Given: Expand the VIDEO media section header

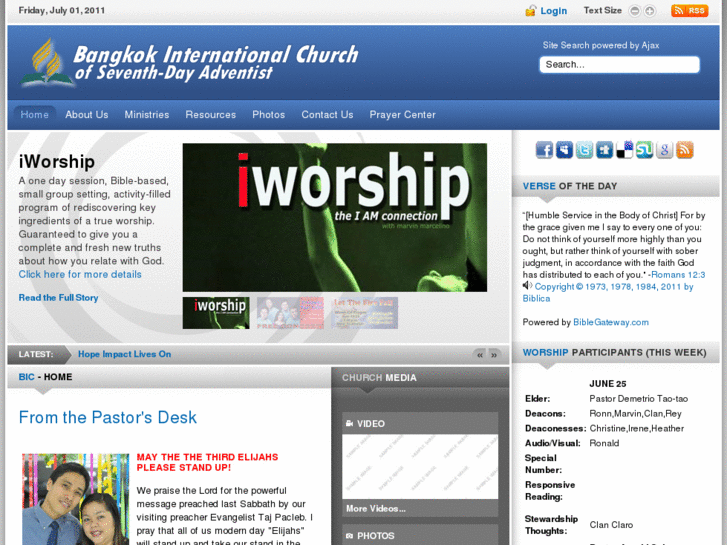Looking at the screenshot, I should point(420,423).
